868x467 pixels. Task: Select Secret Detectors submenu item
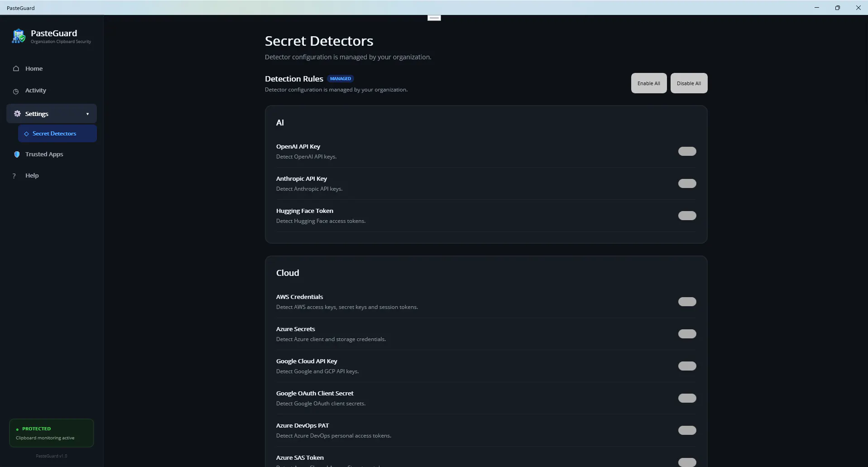pyautogui.click(x=58, y=134)
